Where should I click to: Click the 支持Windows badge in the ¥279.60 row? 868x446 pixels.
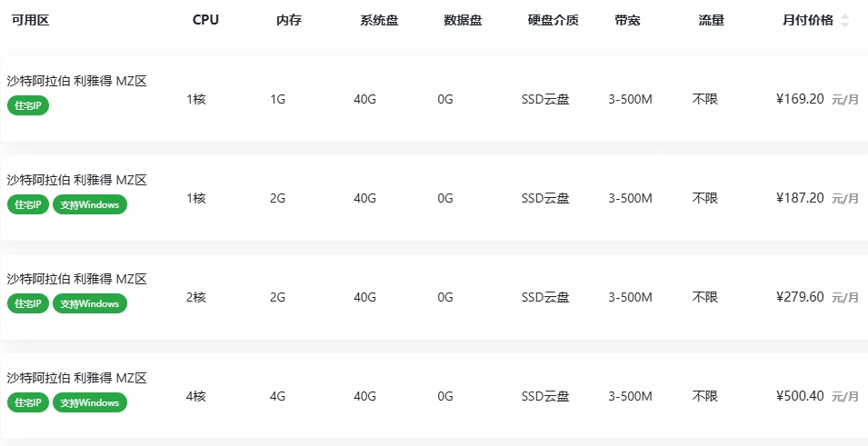90,303
